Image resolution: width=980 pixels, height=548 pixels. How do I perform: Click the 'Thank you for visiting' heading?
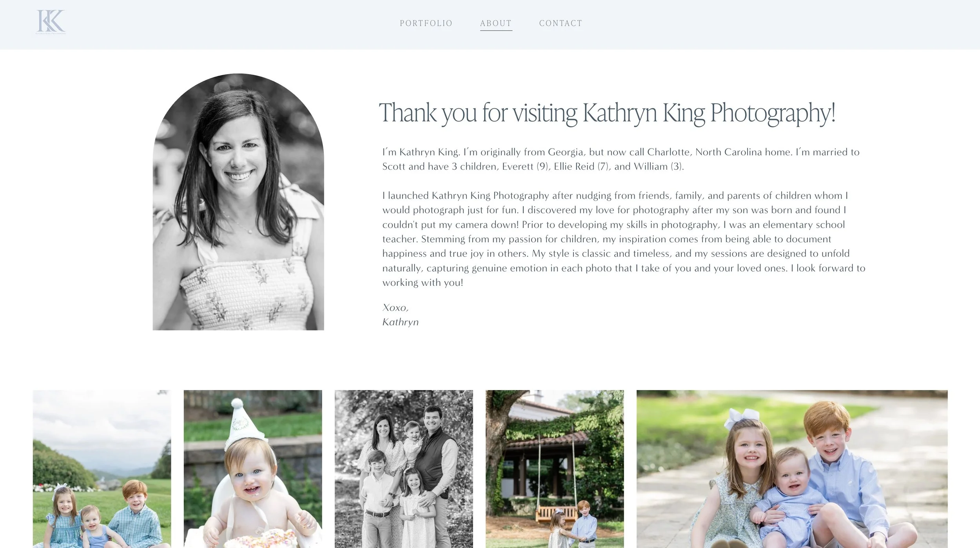tap(607, 113)
